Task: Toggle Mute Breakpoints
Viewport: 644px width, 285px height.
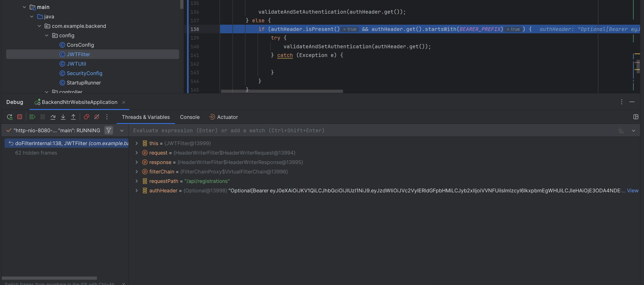Action: click(97, 117)
